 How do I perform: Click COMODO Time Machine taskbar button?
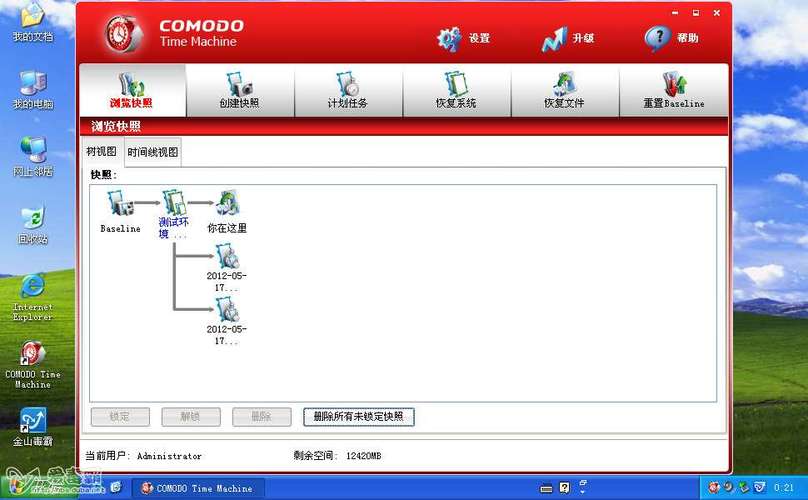[198, 488]
